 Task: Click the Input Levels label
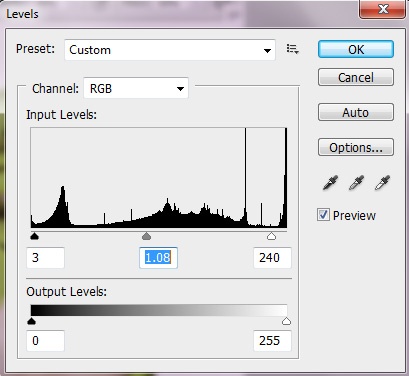pyautogui.click(x=62, y=115)
